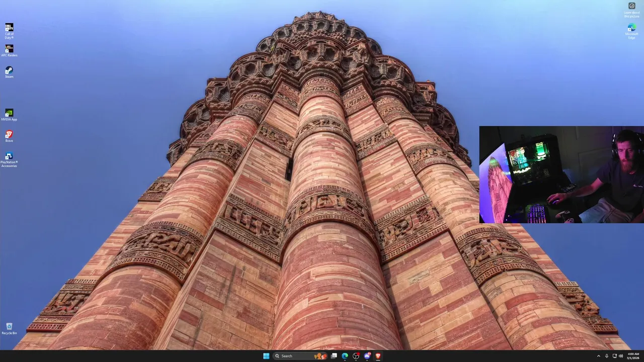Launch Microsoft Edge from the taskbar
The height and width of the screenshot is (362, 644).
[x=345, y=356]
